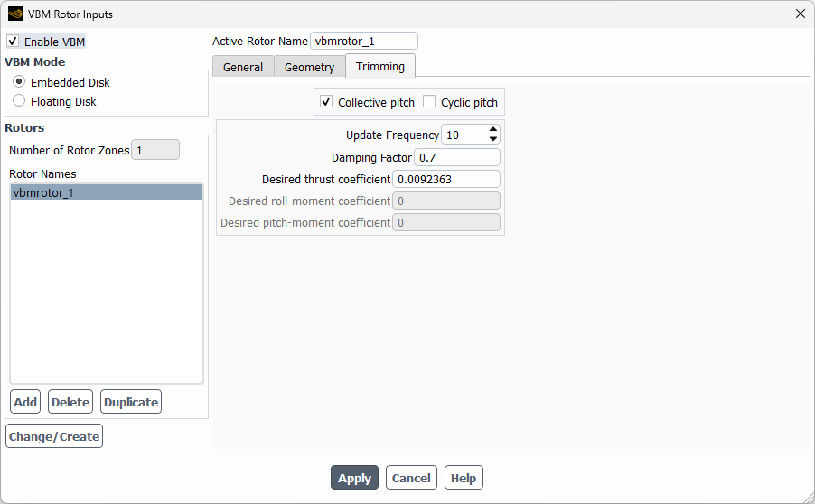Viewport: 815px width, 504px height.
Task: Close the VBM Rotor Inputs dialog
Action: click(800, 14)
